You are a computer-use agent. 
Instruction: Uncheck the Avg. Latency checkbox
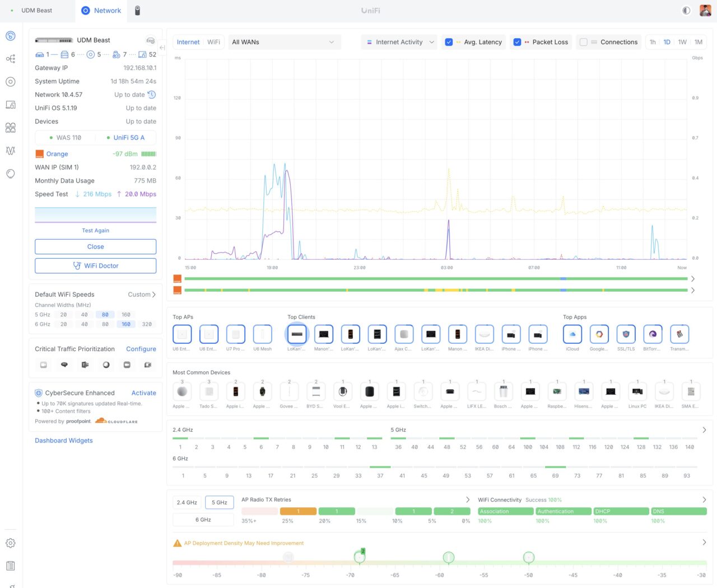pos(449,42)
